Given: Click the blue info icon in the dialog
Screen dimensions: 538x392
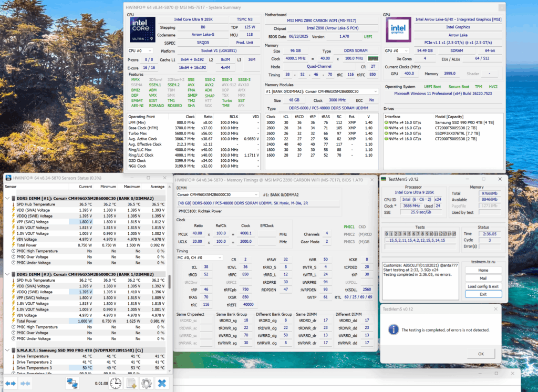Looking at the screenshot, I should (x=394, y=329).
